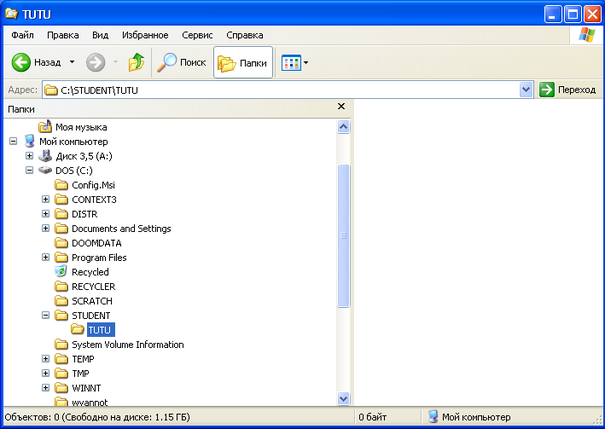Screen dimensions: 605x429
Task: Click the hard drive icon of DOS (C:)
Action: pos(45,170)
